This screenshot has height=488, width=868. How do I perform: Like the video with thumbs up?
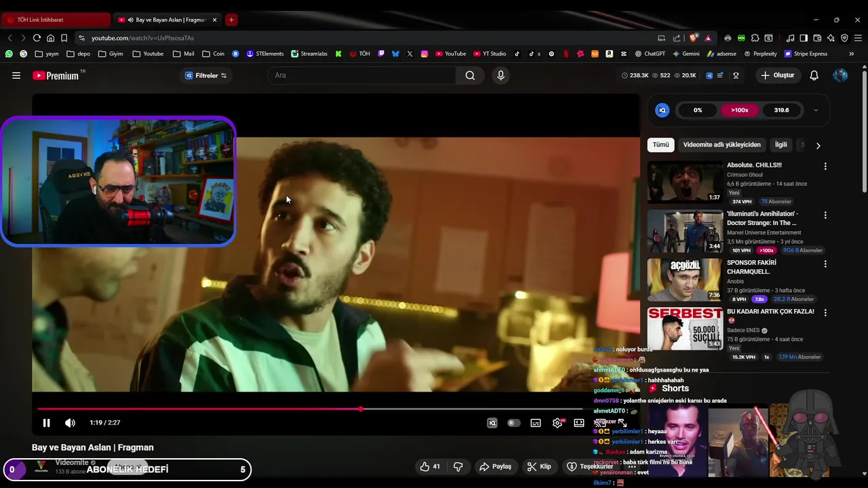coord(430,466)
